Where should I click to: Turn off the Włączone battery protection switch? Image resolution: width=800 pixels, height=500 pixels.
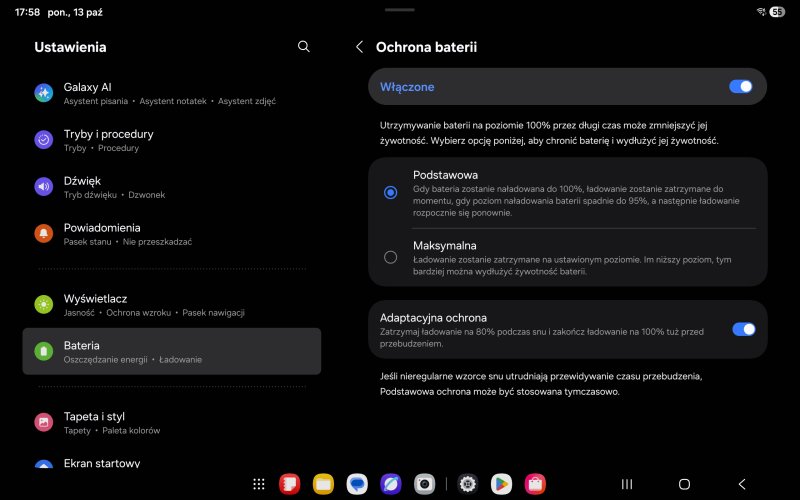[740, 87]
